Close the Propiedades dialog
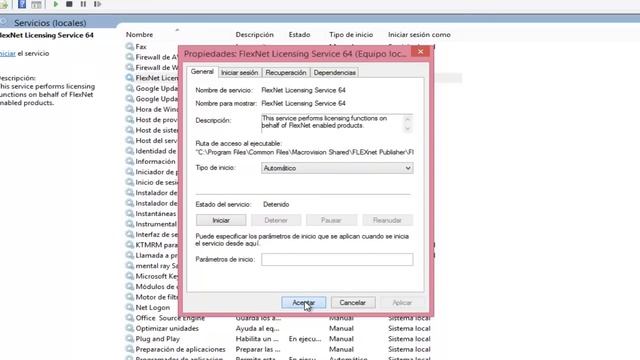640x360 pixels. click(420, 51)
